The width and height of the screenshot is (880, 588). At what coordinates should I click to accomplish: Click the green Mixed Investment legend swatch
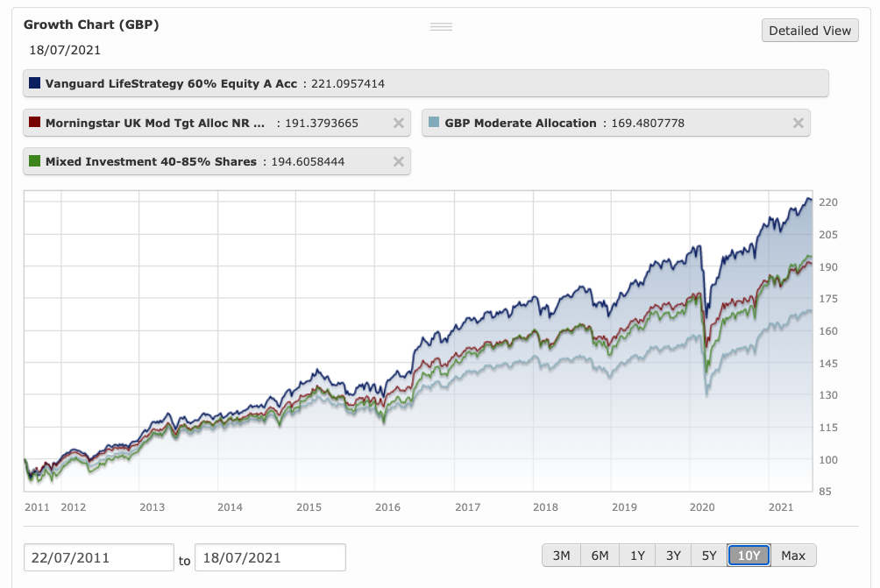coord(36,161)
